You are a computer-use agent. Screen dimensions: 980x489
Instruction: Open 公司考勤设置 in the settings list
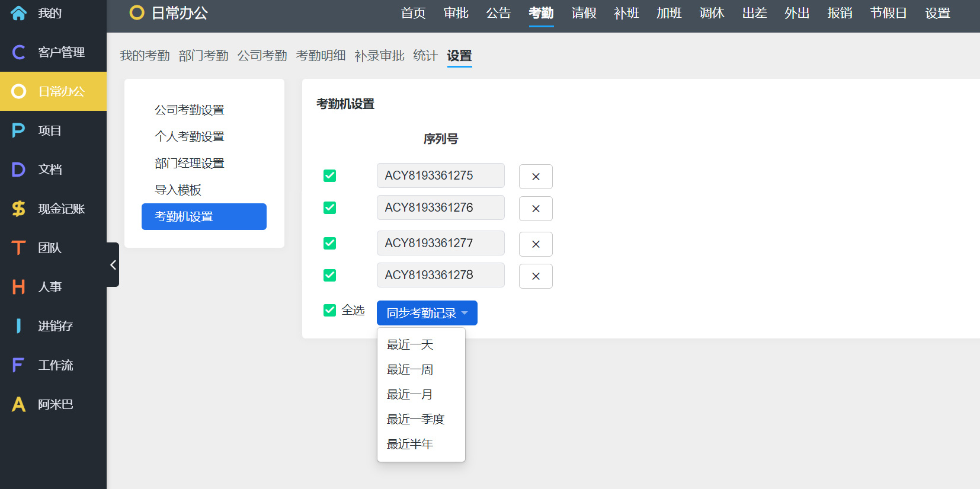(190, 110)
